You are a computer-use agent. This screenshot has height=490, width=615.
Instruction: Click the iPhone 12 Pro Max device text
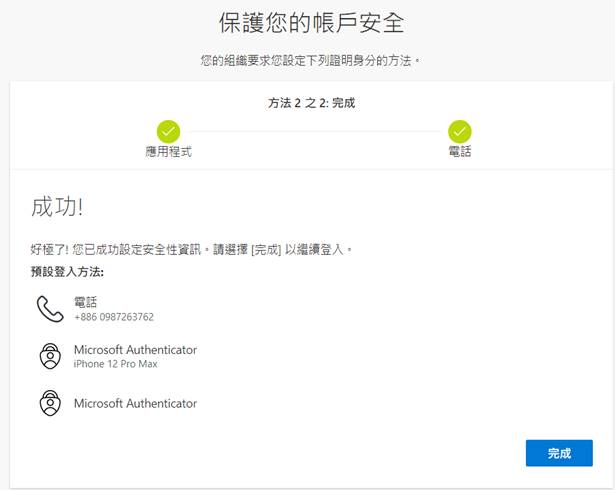(x=115, y=364)
